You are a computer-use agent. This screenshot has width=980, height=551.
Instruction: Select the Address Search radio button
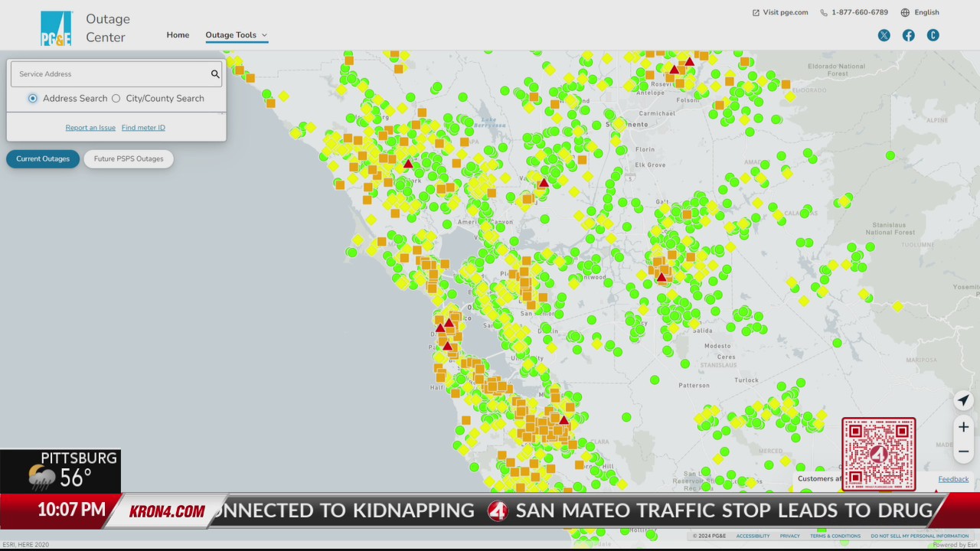(x=32, y=98)
